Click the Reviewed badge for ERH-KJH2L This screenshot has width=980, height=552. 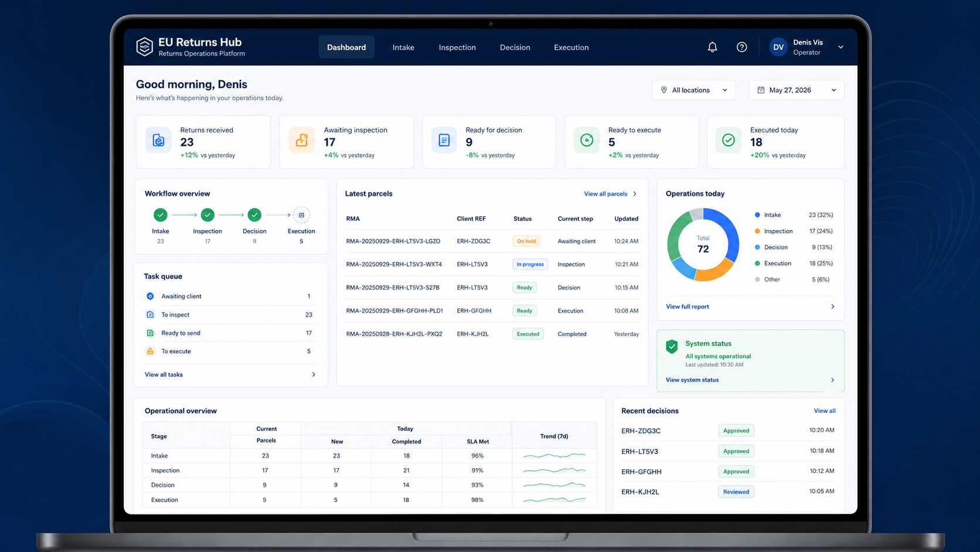click(736, 492)
